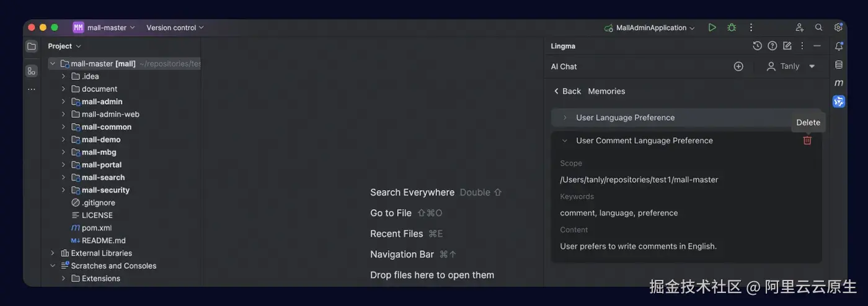Open chat history clock icon in Lingma
Screen dimensions: 868x306
click(x=757, y=46)
